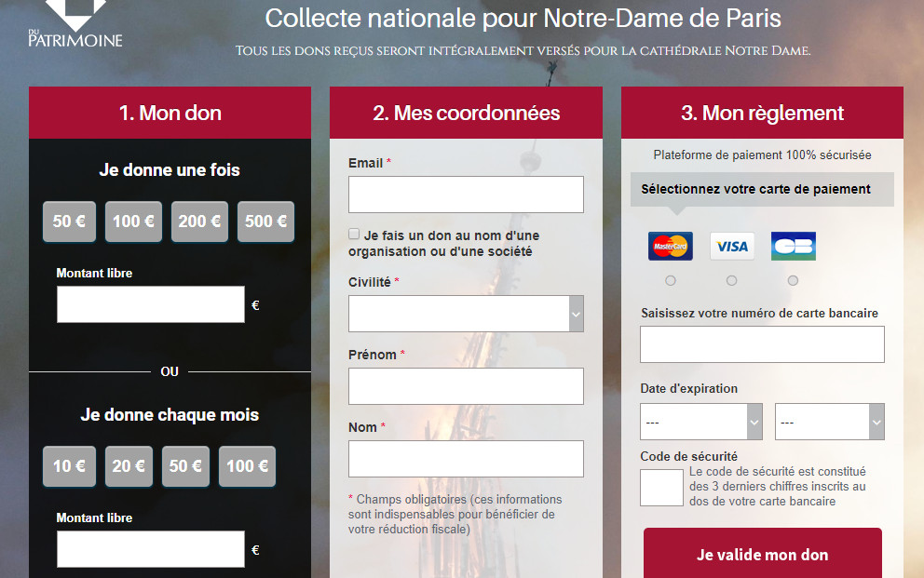Select the MasterCard radio button
This screenshot has width=924, height=578.
click(x=671, y=280)
